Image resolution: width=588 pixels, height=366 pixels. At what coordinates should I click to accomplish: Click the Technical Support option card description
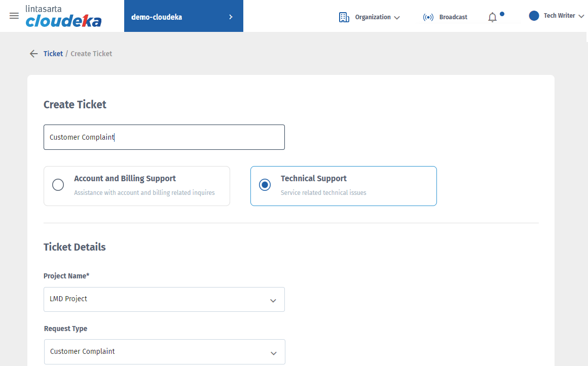click(x=323, y=193)
